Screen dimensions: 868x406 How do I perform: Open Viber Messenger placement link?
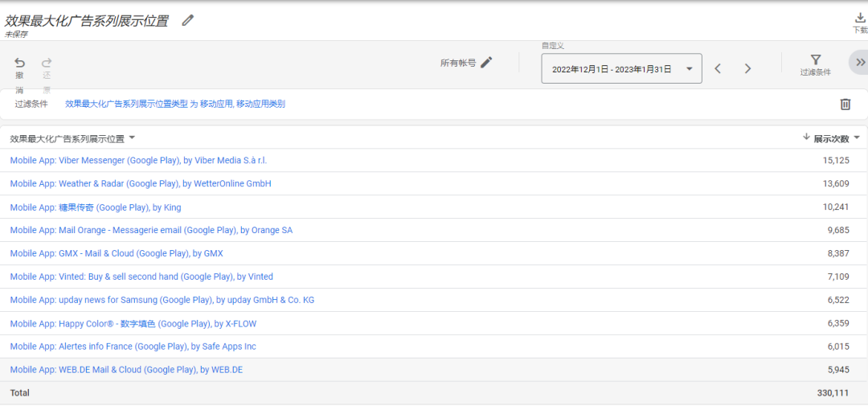click(138, 160)
